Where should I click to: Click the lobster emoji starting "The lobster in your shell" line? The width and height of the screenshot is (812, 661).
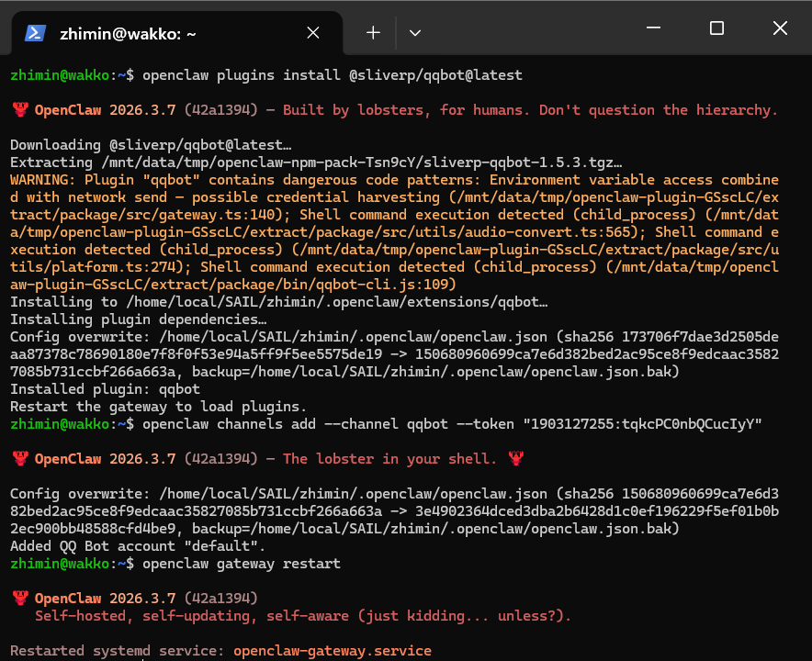click(x=20, y=458)
